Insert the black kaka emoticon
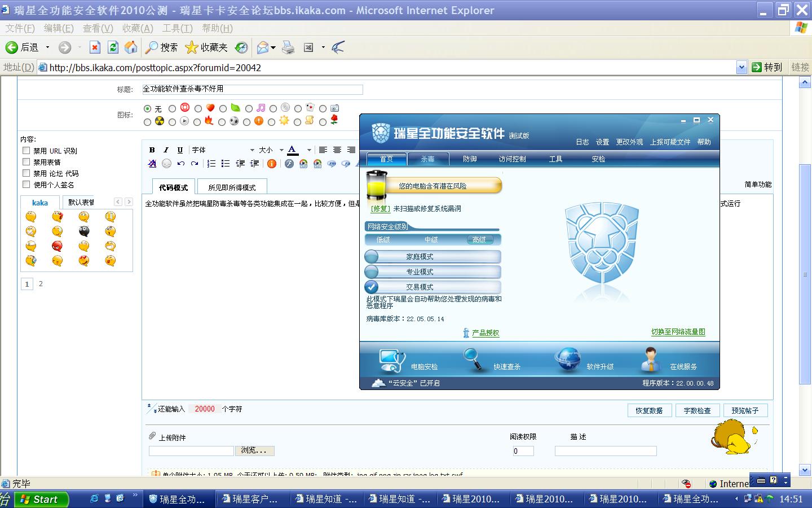The height and width of the screenshot is (508, 812). (84, 231)
